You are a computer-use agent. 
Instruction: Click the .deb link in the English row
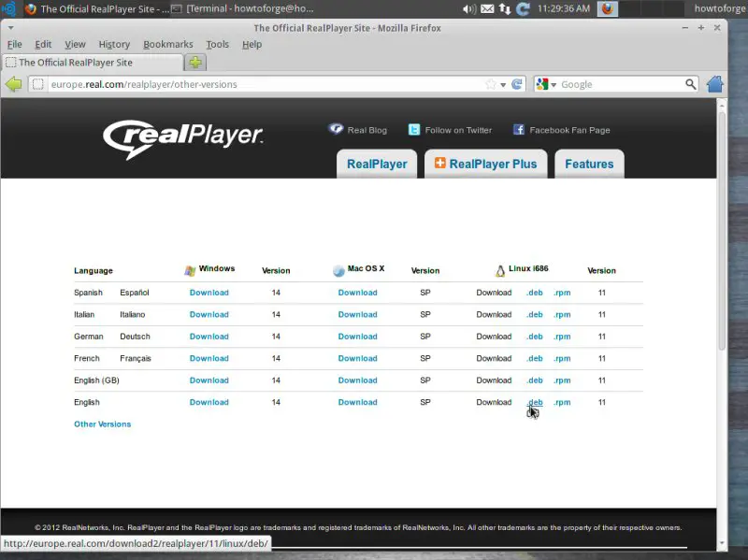tap(534, 402)
